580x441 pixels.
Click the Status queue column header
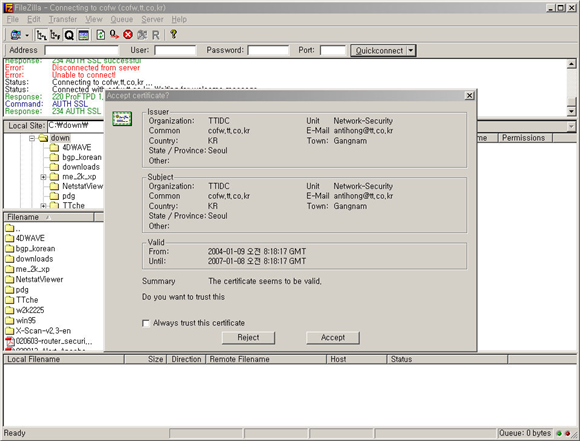pos(447,359)
